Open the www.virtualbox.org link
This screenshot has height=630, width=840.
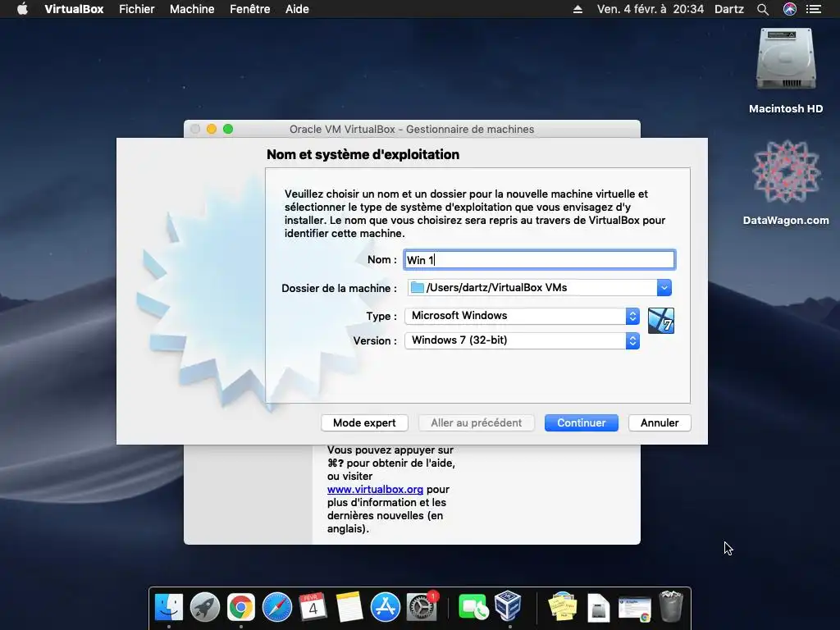click(375, 489)
